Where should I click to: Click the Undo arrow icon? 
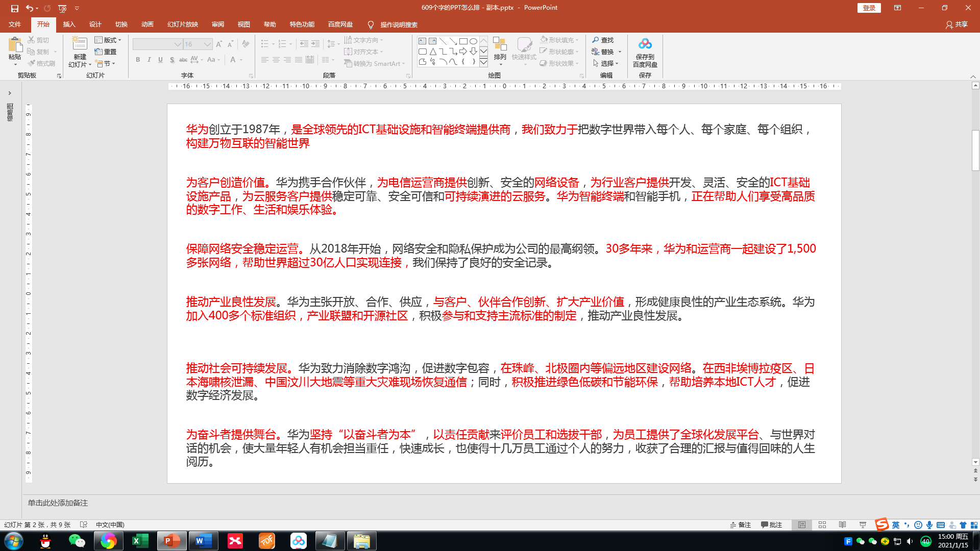30,8
